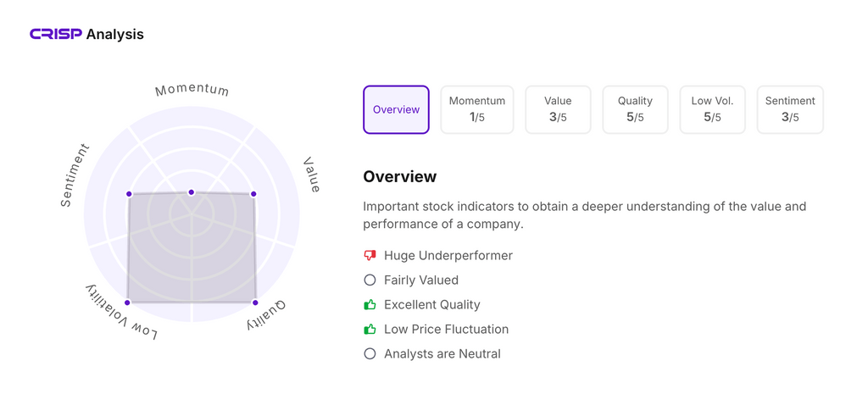This screenshot has height=394, width=868.
Task: Click the circle icon beside Fairly Valued
Action: (x=370, y=280)
